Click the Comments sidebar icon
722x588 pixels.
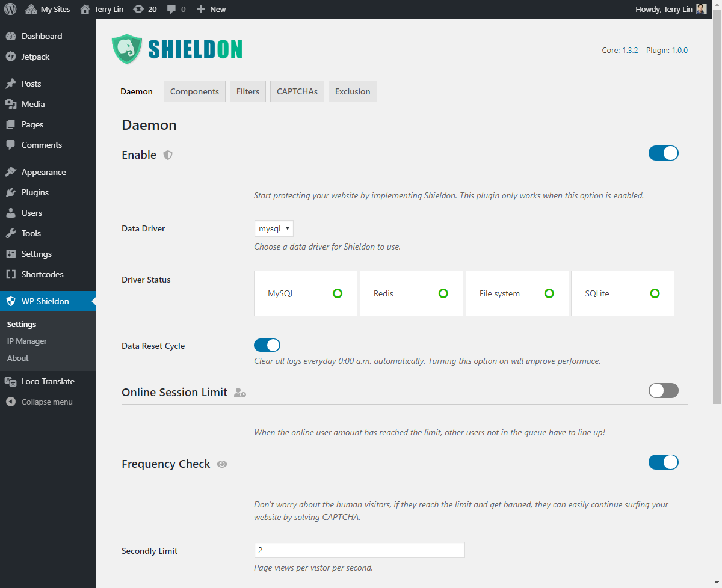click(11, 145)
